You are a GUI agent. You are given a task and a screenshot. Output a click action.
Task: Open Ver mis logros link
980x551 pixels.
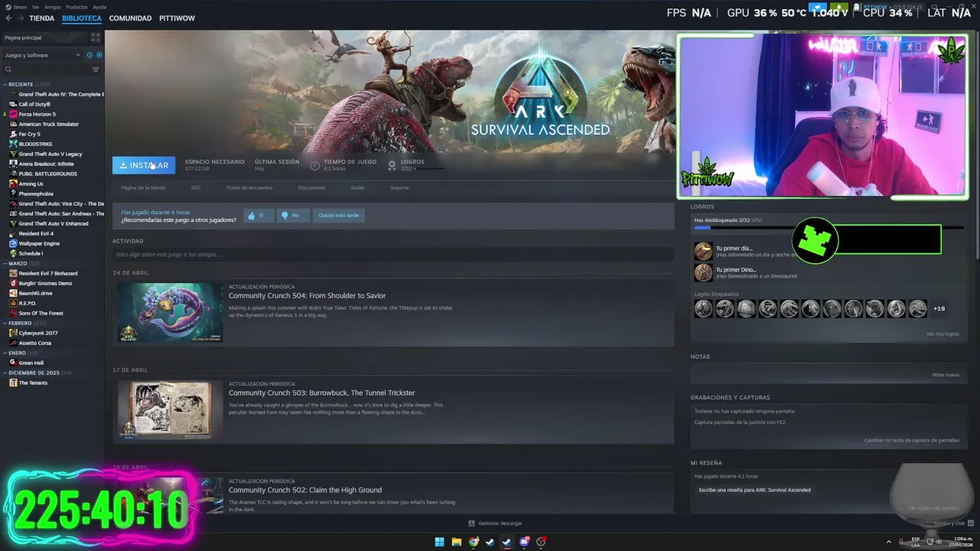coord(942,334)
